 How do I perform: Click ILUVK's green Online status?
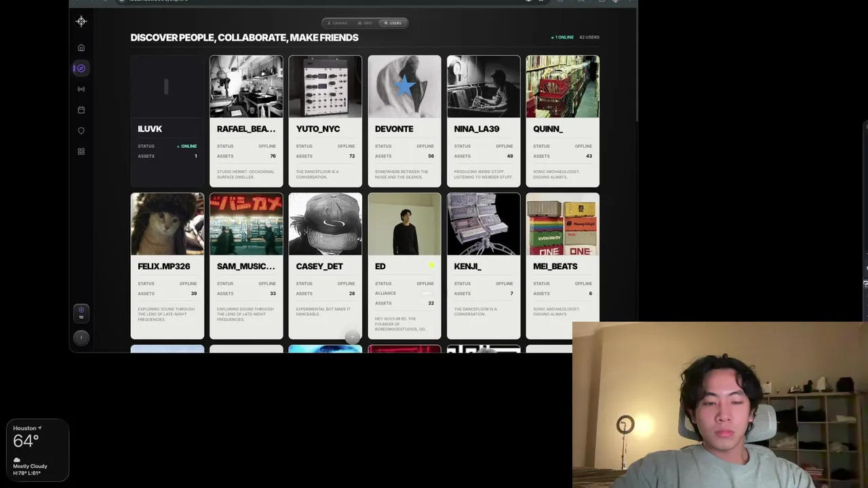[x=187, y=146]
